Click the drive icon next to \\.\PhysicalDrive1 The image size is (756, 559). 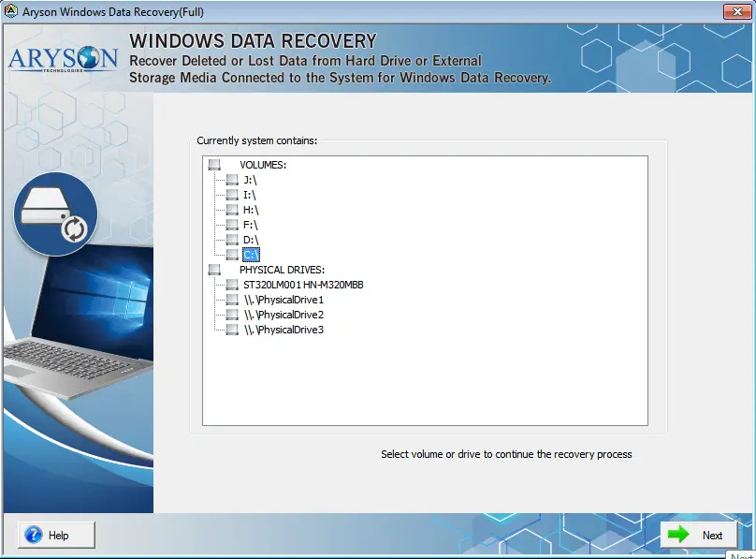[x=231, y=299]
